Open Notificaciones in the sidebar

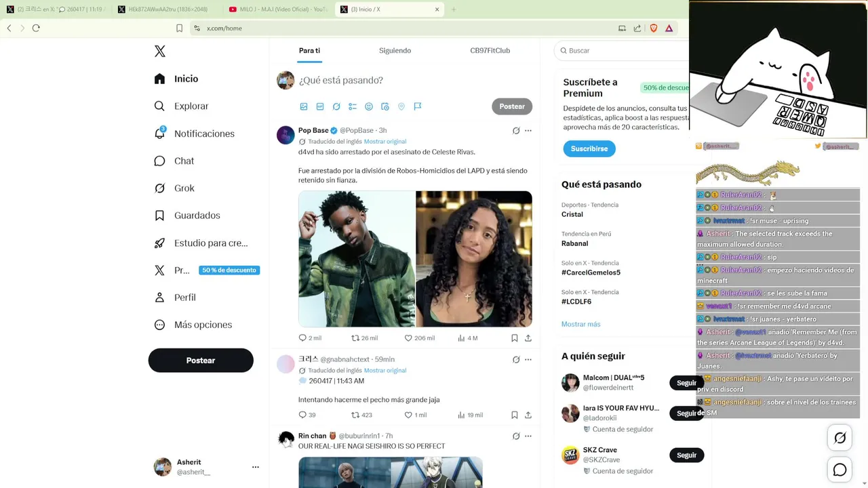tap(194, 134)
